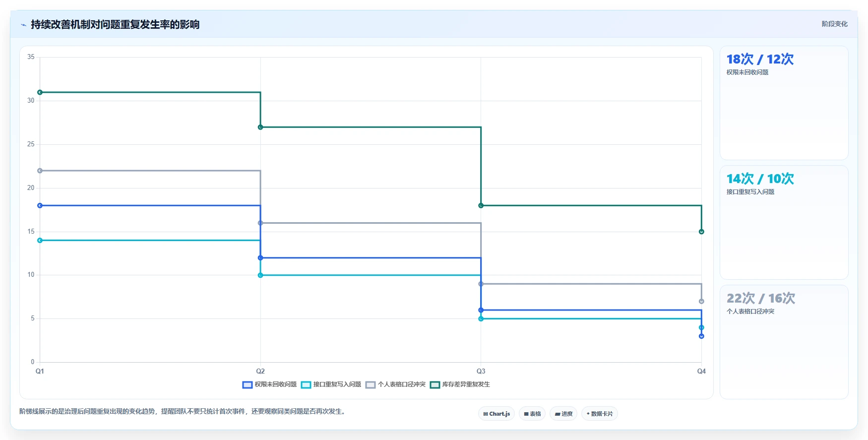
Task: Click the footnote text beginning 阶梯线展示的是
Action: click(183, 412)
